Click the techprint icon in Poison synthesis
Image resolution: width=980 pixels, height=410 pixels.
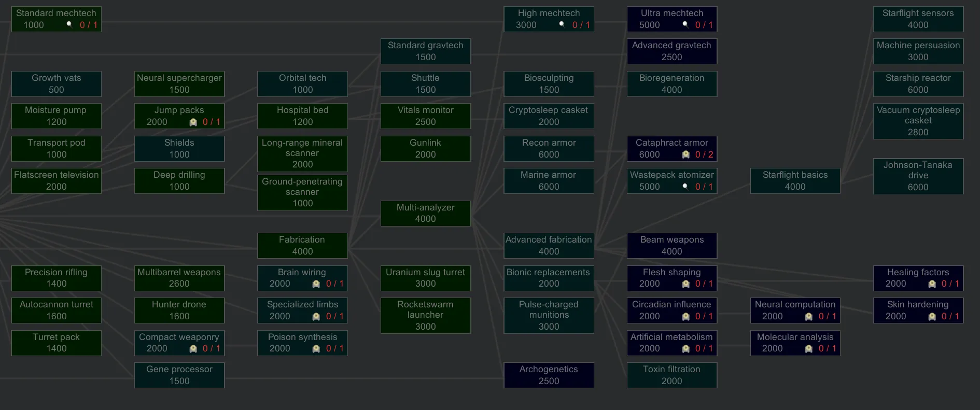316,349
